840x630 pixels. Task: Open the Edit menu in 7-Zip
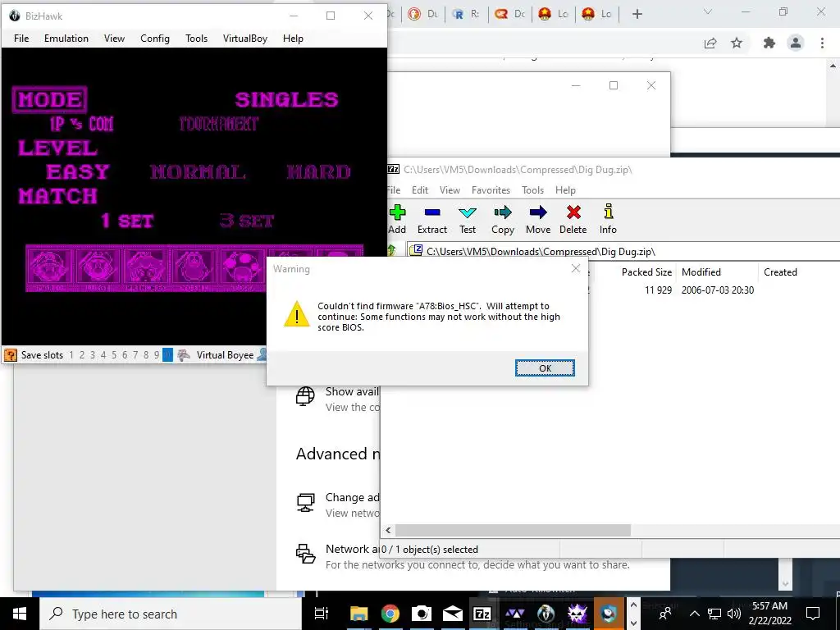pyautogui.click(x=419, y=190)
